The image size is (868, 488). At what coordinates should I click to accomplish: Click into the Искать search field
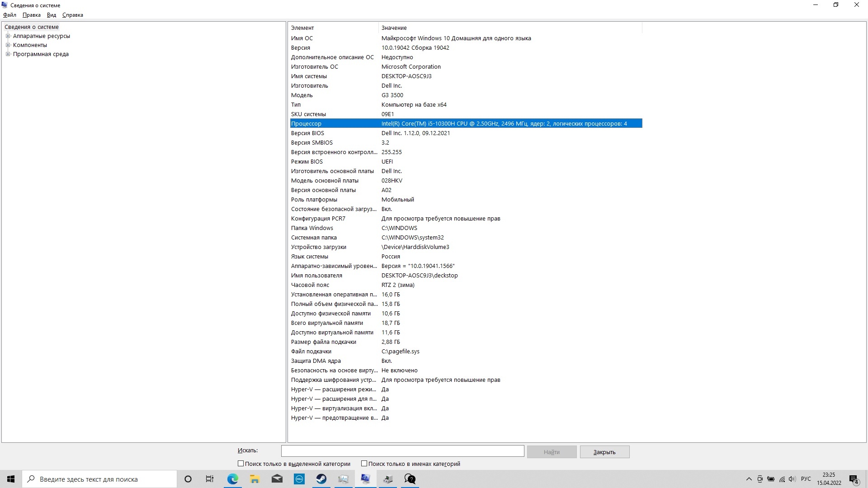[402, 451]
